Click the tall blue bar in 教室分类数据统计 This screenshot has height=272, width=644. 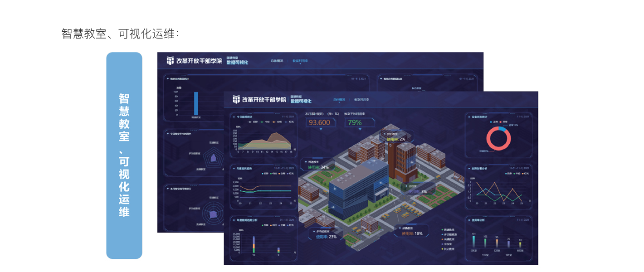[x=196, y=103]
